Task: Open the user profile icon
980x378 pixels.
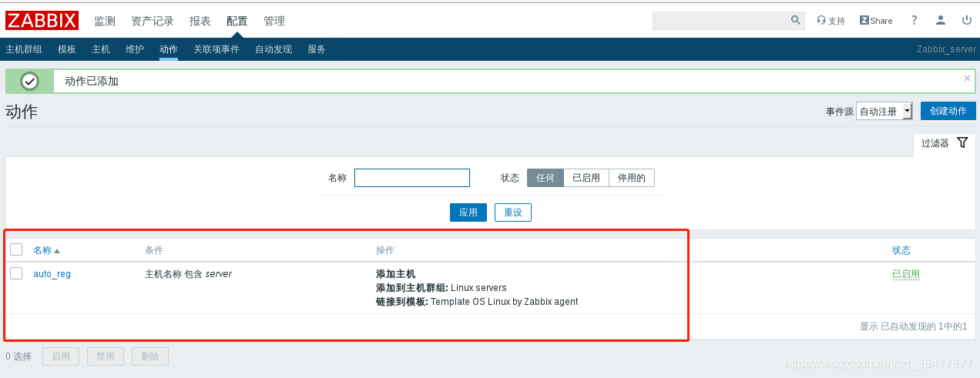Action: [x=941, y=21]
